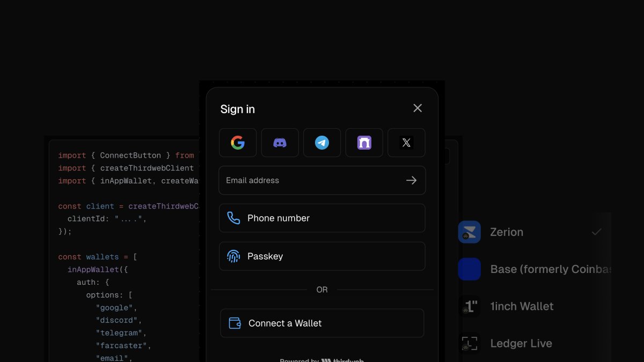Open Connect a Wallet

[x=322, y=323]
